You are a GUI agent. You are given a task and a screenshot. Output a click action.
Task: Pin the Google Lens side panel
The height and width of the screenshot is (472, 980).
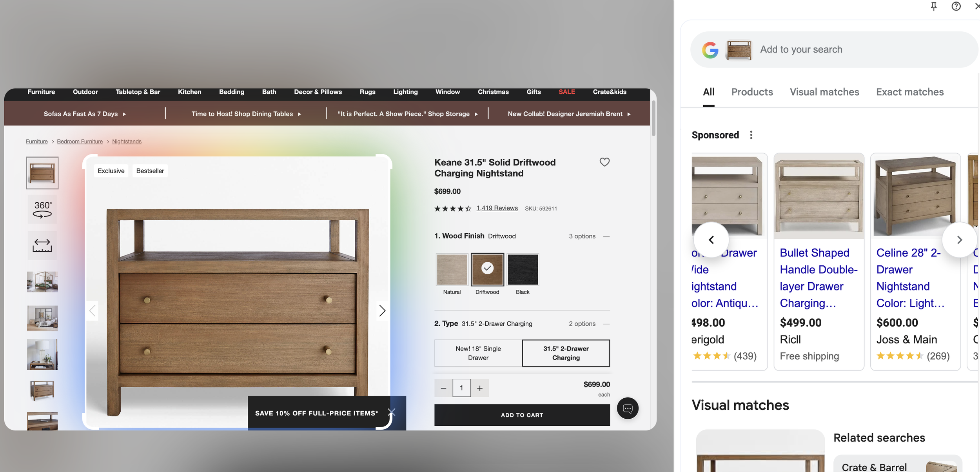tap(933, 6)
